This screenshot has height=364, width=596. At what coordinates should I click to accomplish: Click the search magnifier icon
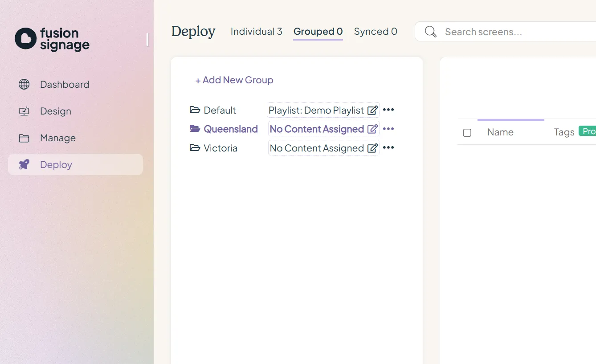pyautogui.click(x=430, y=32)
